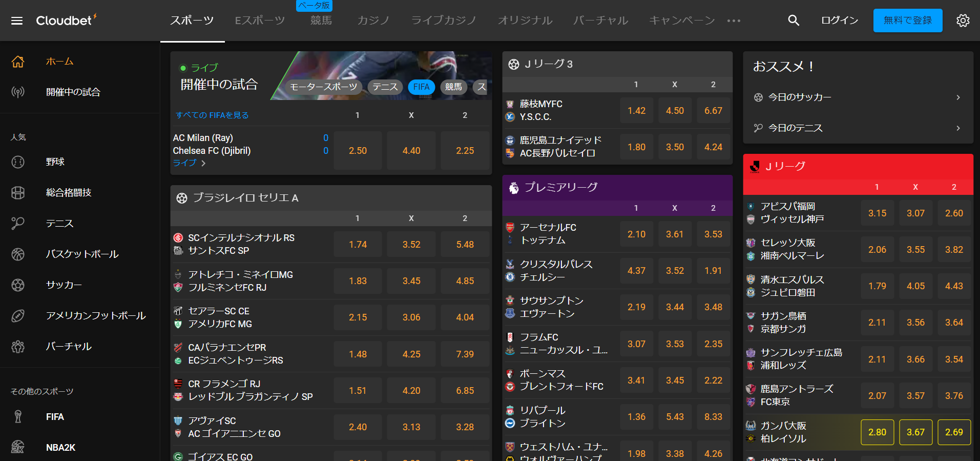Bet 1.91 on チェルシー in Premier League
The width and height of the screenshot is (980, 461).
click(713, 271)
